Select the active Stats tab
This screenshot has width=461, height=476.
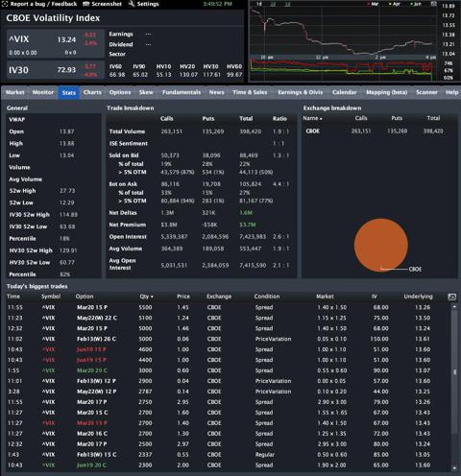tap(69, 92)
